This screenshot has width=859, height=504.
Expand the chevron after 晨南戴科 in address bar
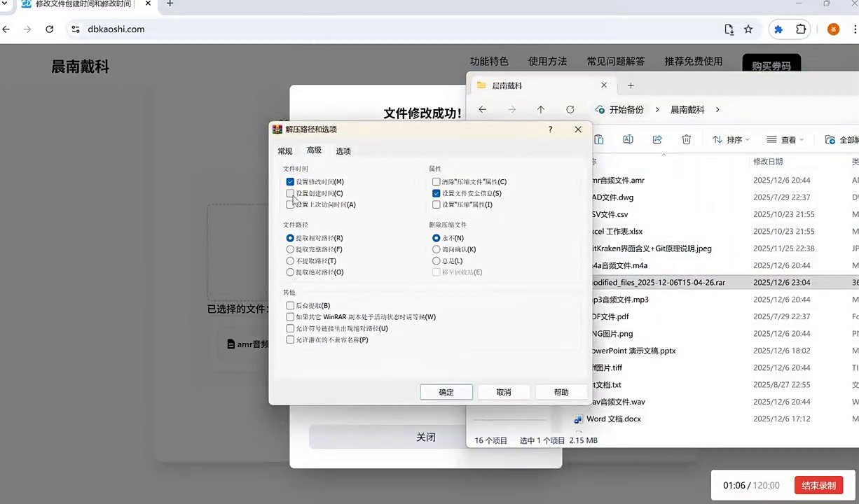[717, 110]
